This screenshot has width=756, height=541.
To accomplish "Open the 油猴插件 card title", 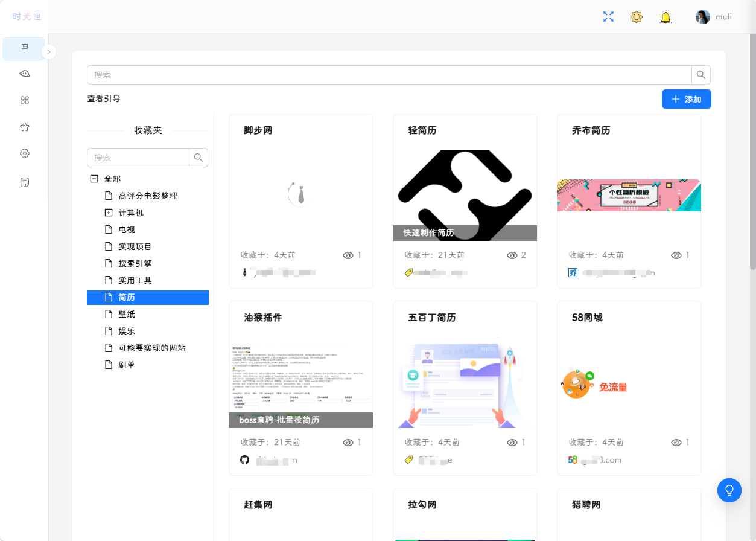I will (263, 318).
